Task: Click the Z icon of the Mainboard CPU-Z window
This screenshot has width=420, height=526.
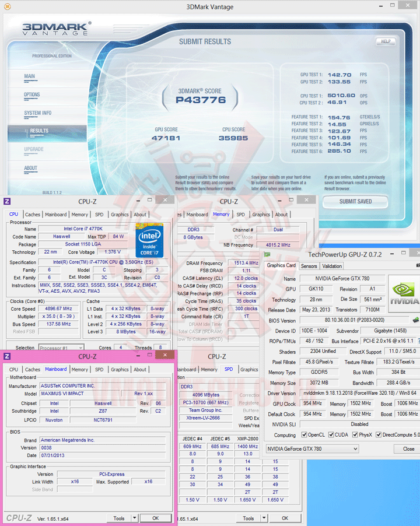Action: click(x=7, y=356)
